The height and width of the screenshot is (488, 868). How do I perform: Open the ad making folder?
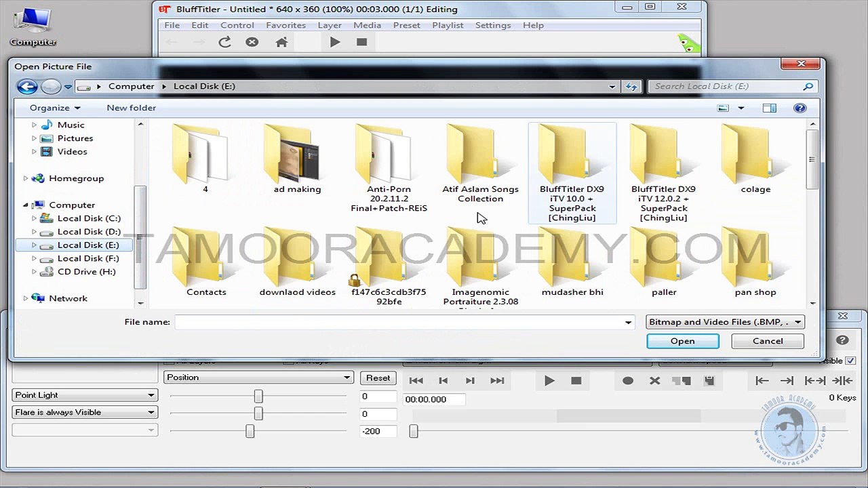pos(297,159)
